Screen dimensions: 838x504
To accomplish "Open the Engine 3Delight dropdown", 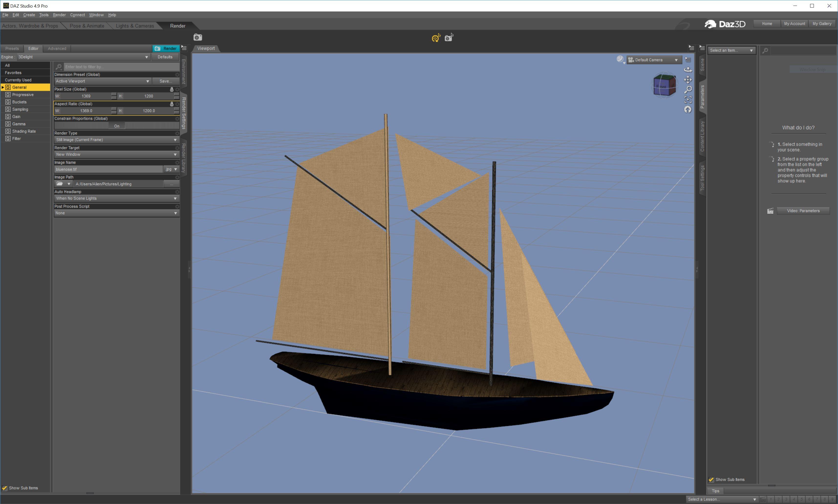I will tap(83, 57).
